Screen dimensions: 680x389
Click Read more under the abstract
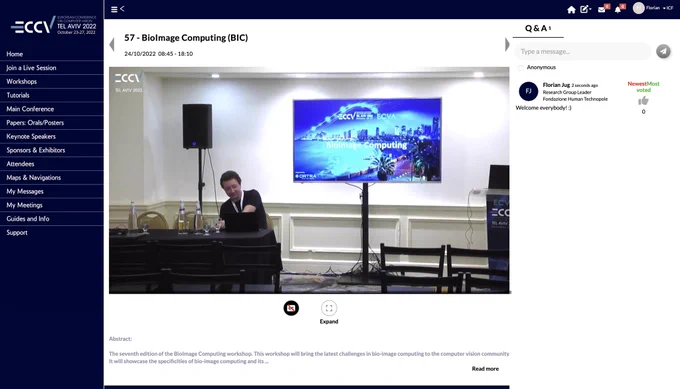coord(485,369)
